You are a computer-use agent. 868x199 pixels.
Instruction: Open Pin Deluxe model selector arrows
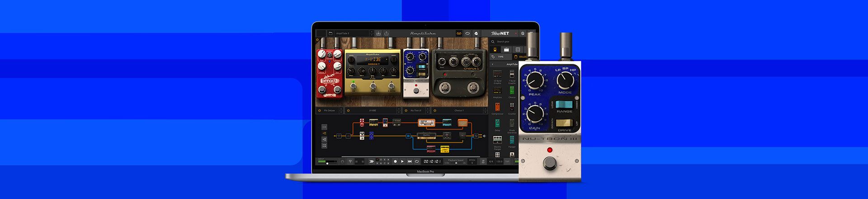[x=341, y=110]
